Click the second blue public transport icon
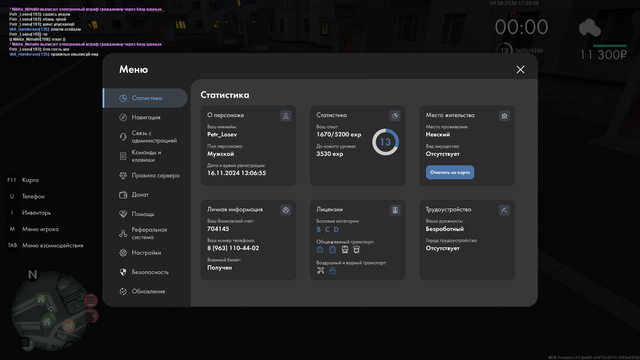 pyautogui.click(x=333, y=249)
